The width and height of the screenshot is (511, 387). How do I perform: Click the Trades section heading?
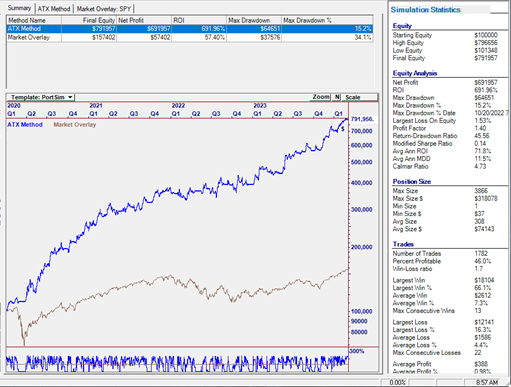403,244
